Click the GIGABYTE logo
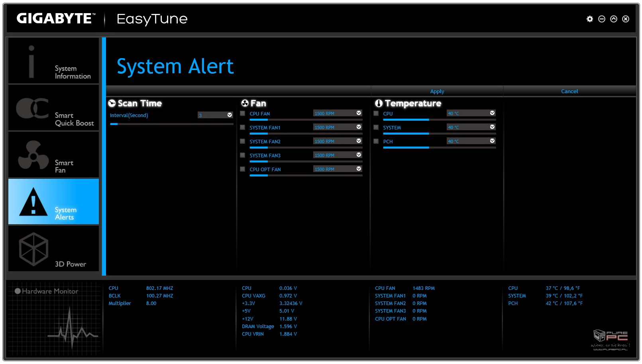 coord(56,18)
